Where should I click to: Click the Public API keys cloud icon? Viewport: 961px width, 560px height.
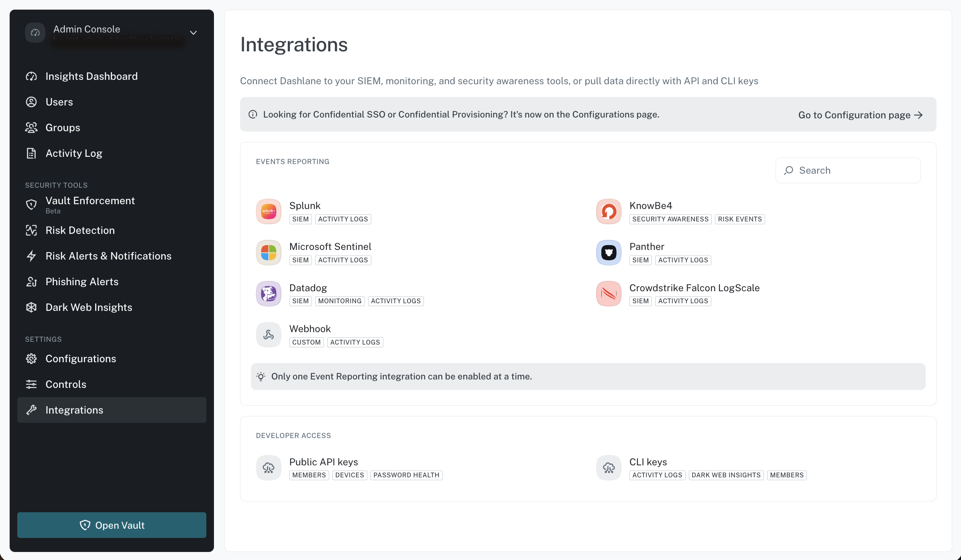[269, 468]
